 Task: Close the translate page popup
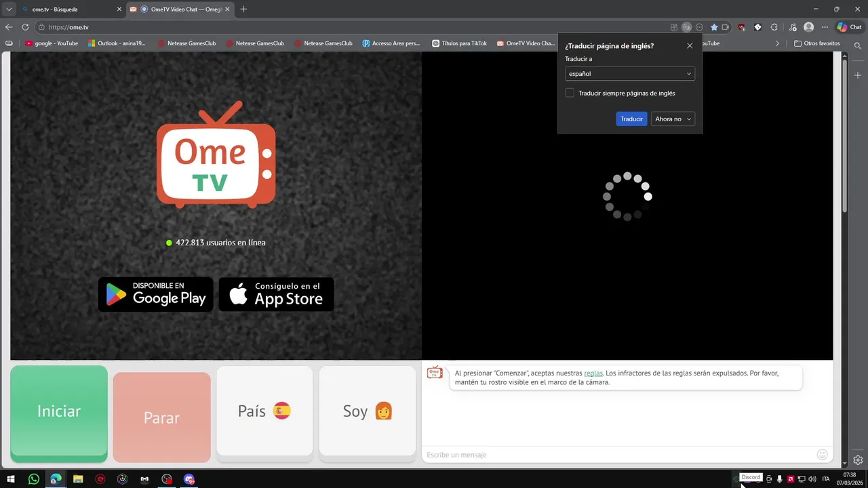690,45
